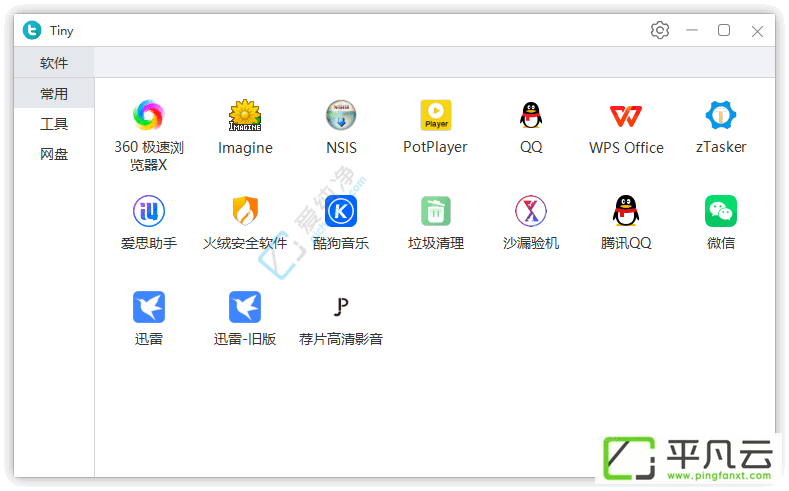Open the Imagine sunflower icon
This screenshot has width=789, height=491.
[245, 115]
